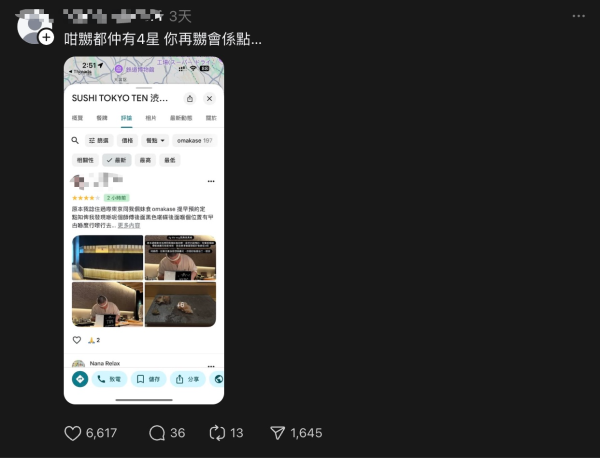600x458 pixels.
Task: Send the post via paper-plane icon
Action: click(277, 433)
